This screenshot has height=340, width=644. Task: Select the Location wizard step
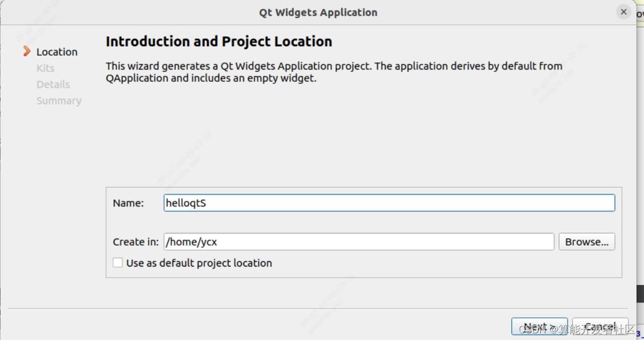click(x=57, y=52)
